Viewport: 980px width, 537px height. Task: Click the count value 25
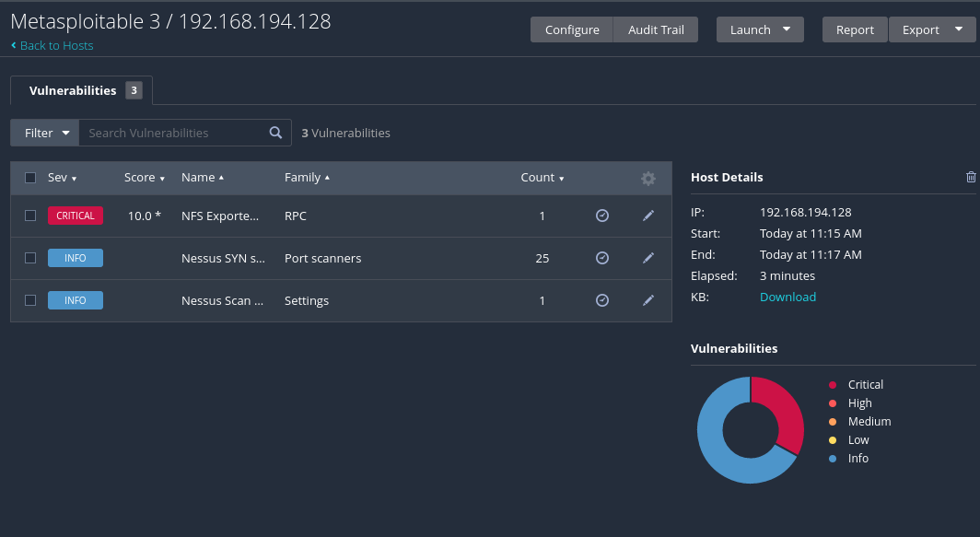(x=542, y=258)
